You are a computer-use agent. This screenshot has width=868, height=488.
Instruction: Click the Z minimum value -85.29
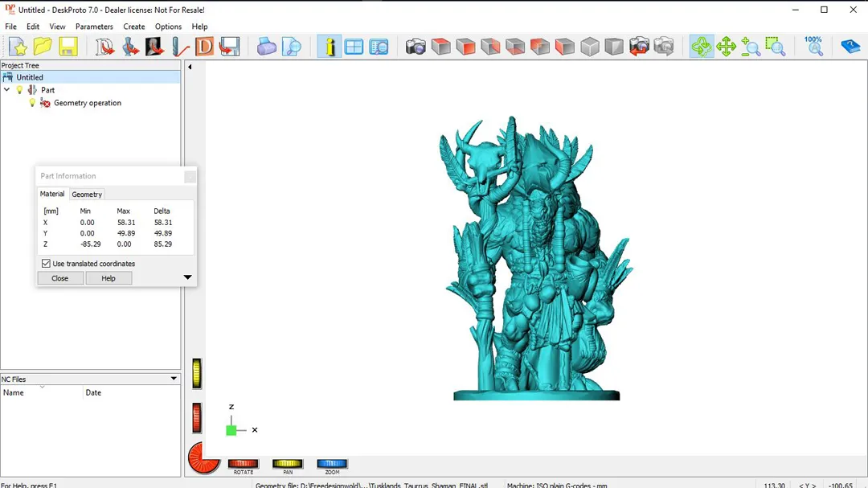point(90,244)
